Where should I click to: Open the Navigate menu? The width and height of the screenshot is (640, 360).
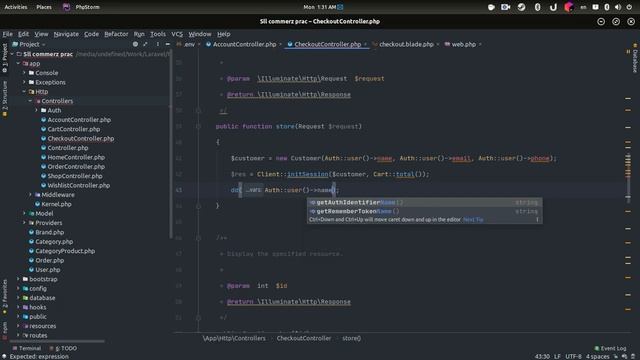(x=66, y=34)
